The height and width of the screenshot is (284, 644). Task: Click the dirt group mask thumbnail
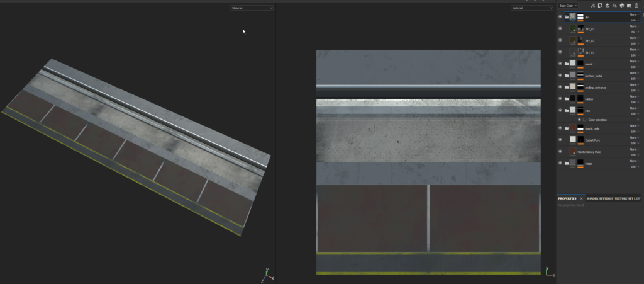[x=580, y=17]
